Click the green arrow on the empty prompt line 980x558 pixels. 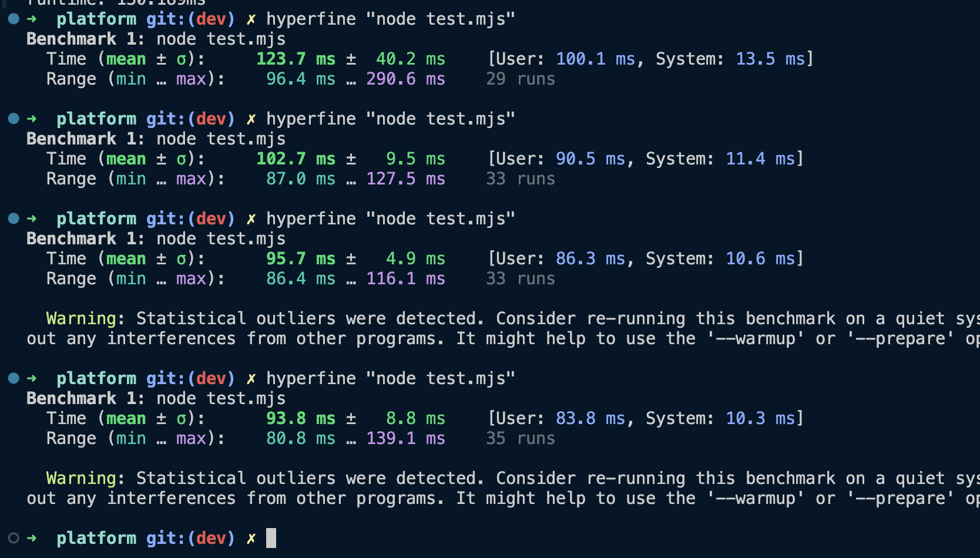[32, 538]
